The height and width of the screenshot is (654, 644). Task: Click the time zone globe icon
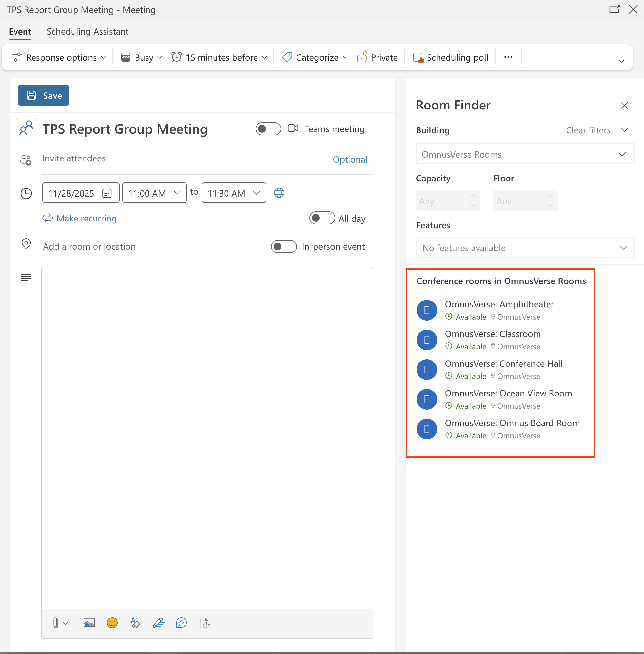279,193
